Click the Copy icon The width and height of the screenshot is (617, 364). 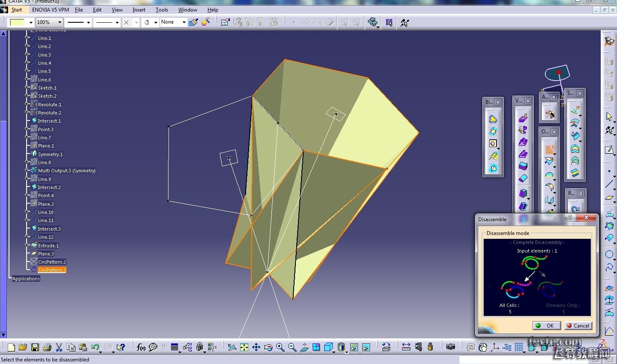(x=71, y=347)
